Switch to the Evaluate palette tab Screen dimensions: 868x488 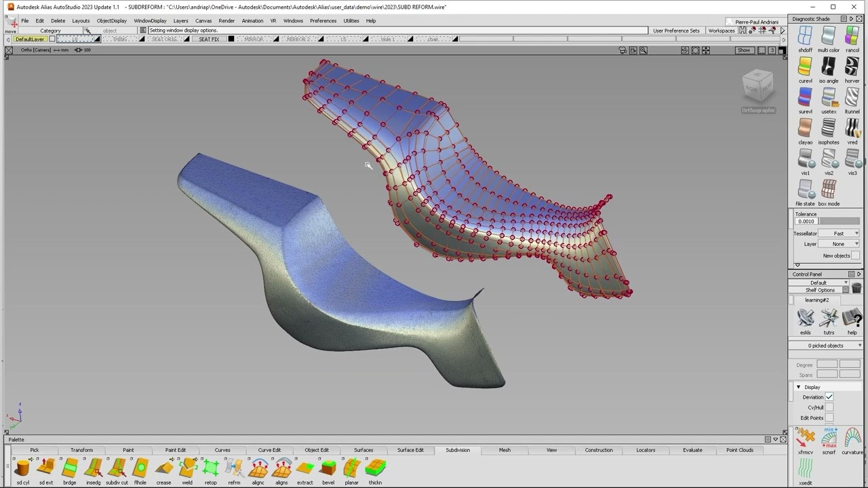[692, 450]
